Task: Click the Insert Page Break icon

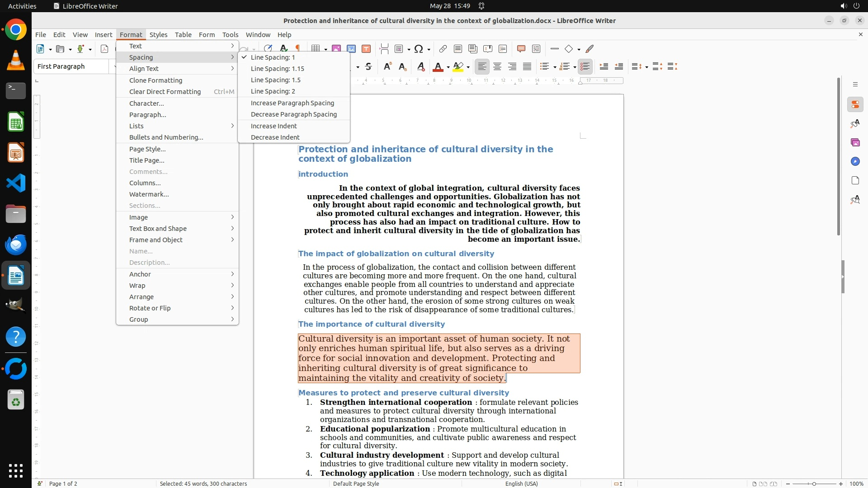Action: pyautogui.click(x=384, y=49)
